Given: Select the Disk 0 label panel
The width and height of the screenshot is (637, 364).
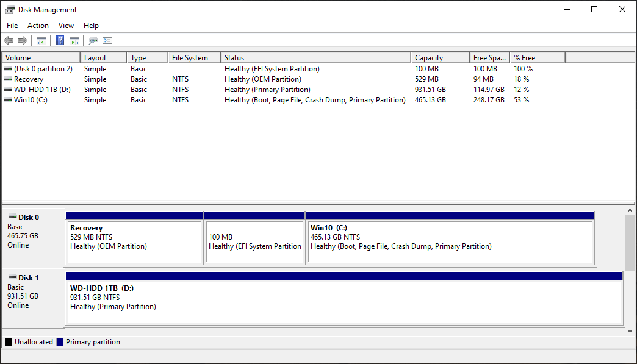Looking at the screenshot, I should coord(33,237).
